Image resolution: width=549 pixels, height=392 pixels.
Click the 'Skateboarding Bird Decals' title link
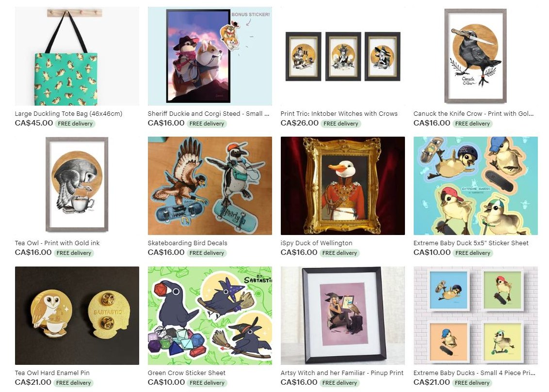coord(187,243)
